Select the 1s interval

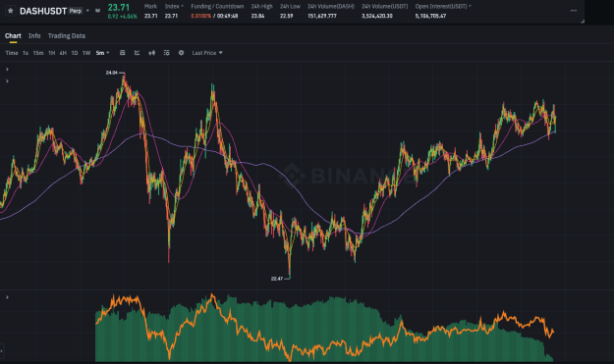[26, 53]
